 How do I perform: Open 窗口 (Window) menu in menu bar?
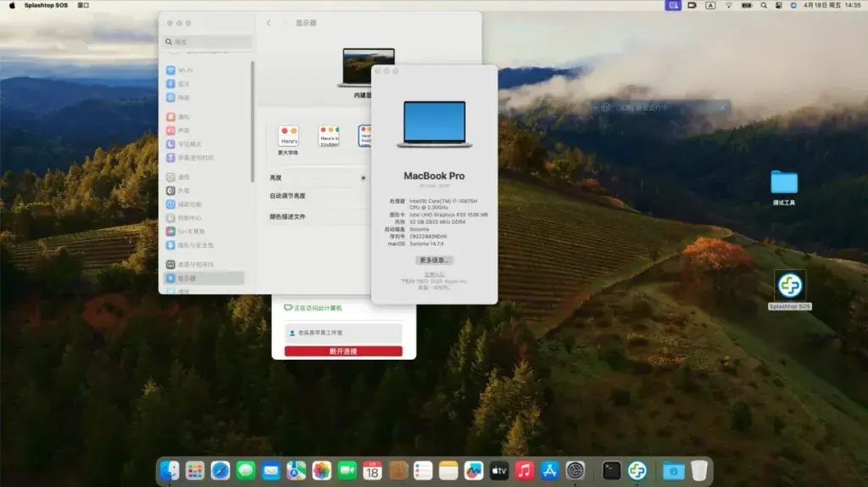(83, 5)
